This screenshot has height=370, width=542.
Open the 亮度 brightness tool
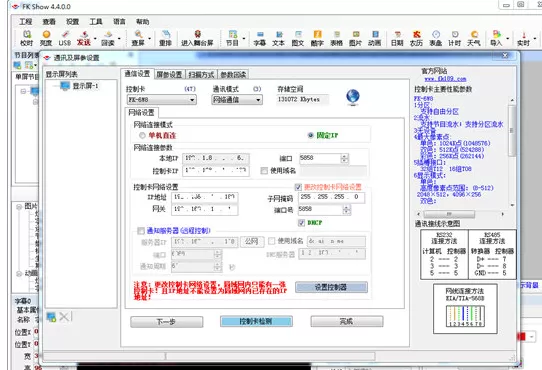point(46,38)
